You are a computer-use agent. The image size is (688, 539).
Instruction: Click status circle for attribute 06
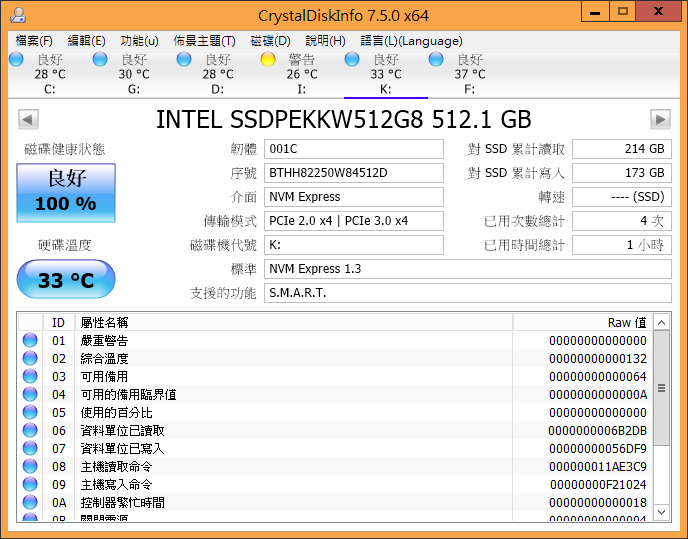[30, 430]
